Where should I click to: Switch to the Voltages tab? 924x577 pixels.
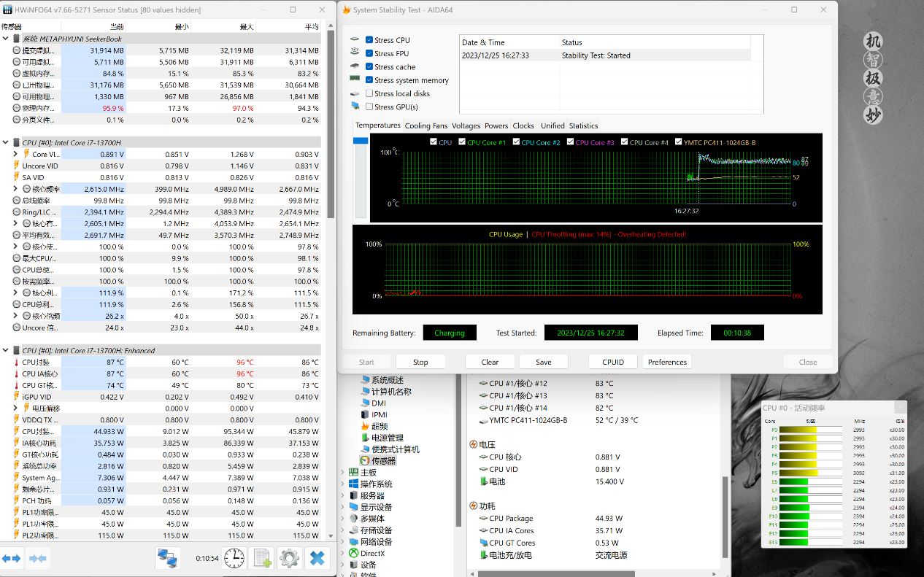point(466,125)
